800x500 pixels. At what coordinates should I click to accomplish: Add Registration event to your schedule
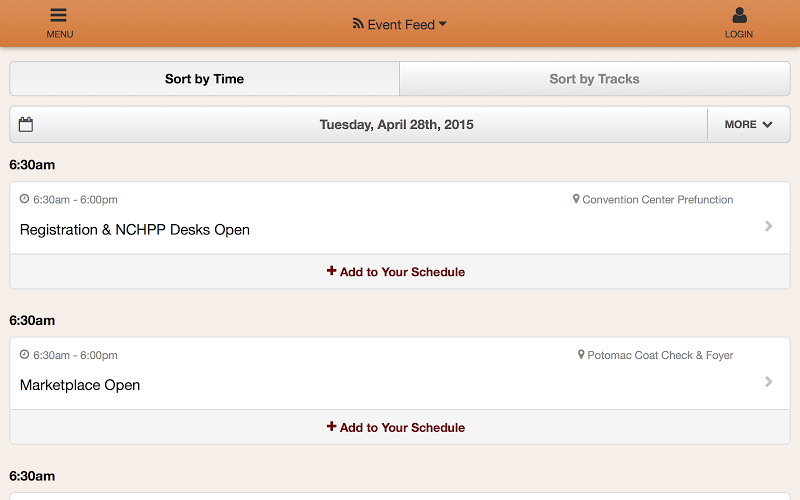click(x=396, y=272)
